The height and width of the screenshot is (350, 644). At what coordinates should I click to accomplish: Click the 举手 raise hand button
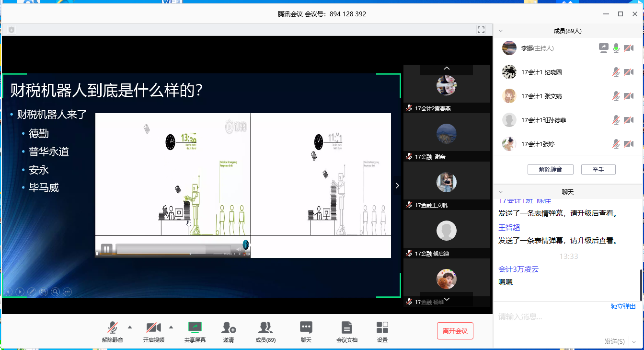[598, 169]
